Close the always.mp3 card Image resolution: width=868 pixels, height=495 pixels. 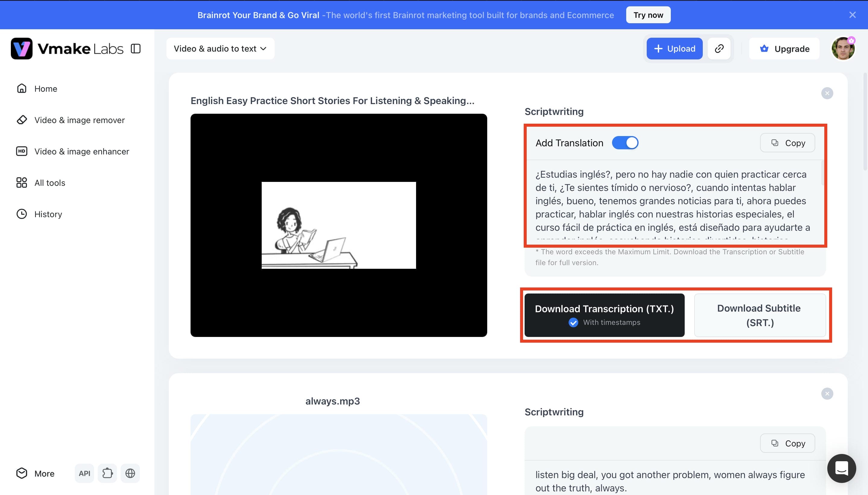(x=827, y=394)
